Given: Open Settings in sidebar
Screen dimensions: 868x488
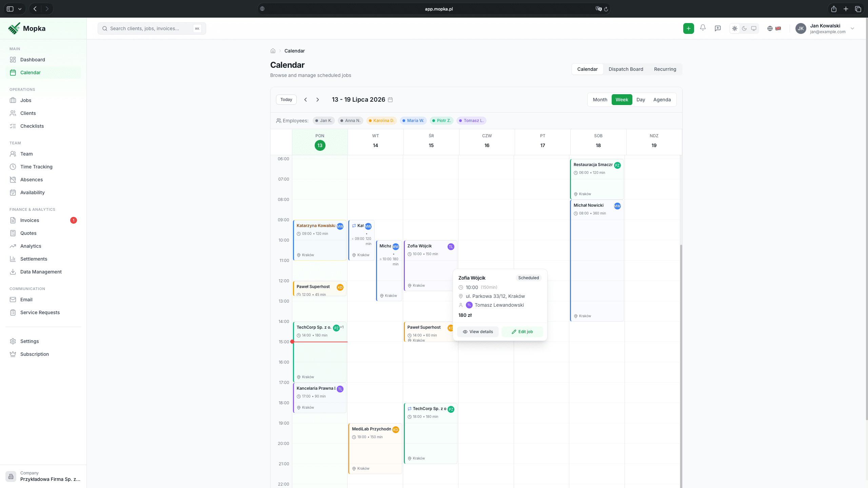Looking at the screenshot, I should [x=43, y=341].
